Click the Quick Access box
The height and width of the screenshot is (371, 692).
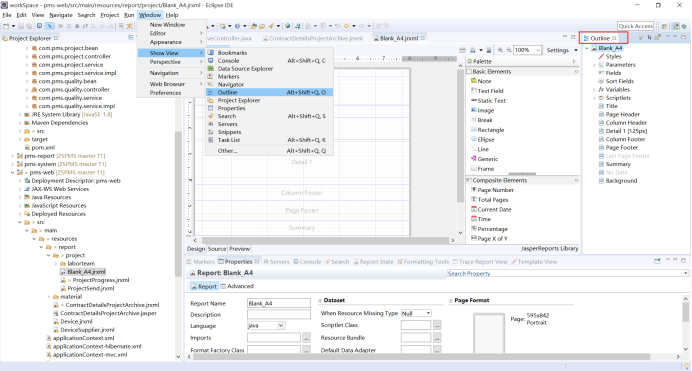pyautogui.click(x=636, y=26)
